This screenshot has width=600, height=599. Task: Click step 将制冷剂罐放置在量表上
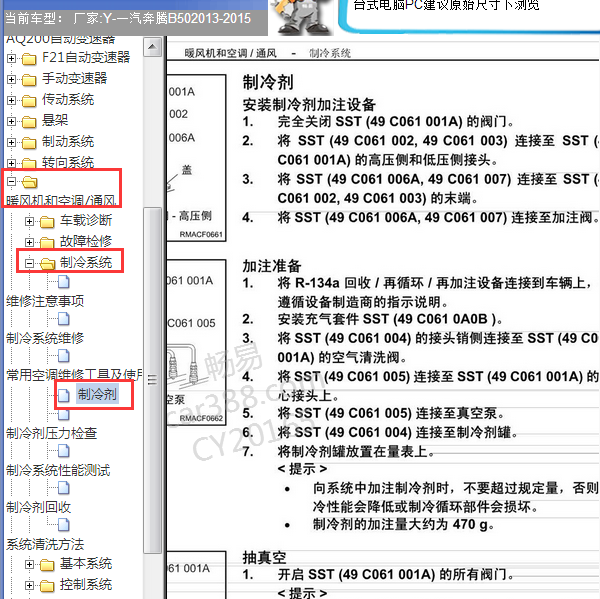(355, 451)
